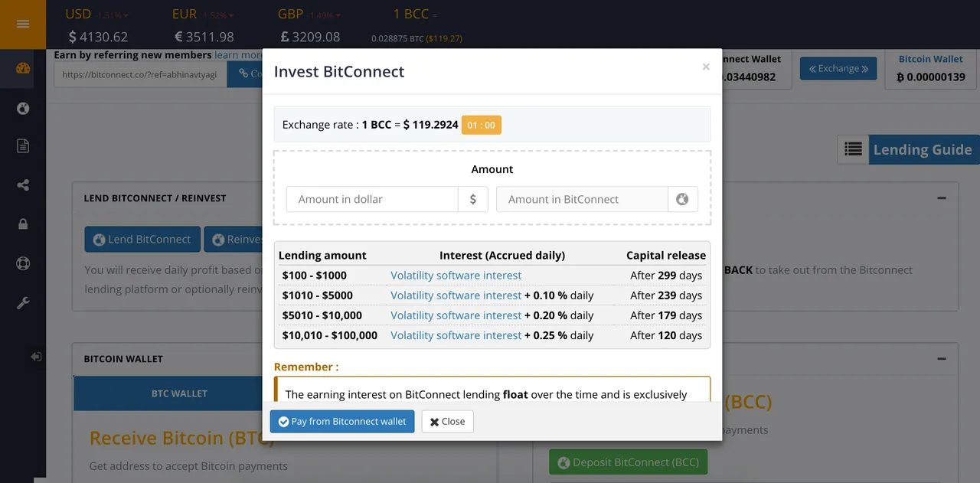Click Deposit BitConnect (BCC) button
980x483 pixels.
pyautogui.click(x=629, y=462)
